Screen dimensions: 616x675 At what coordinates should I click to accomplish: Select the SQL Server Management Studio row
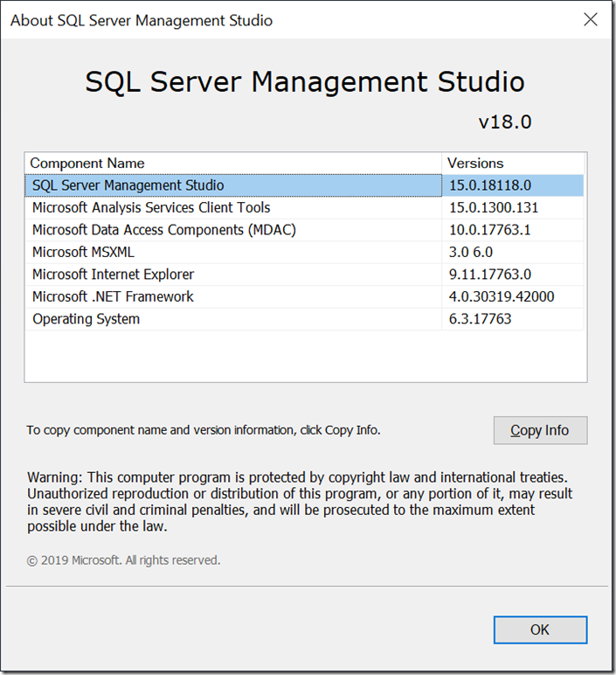pyautogui.click(x=305, y=185)
